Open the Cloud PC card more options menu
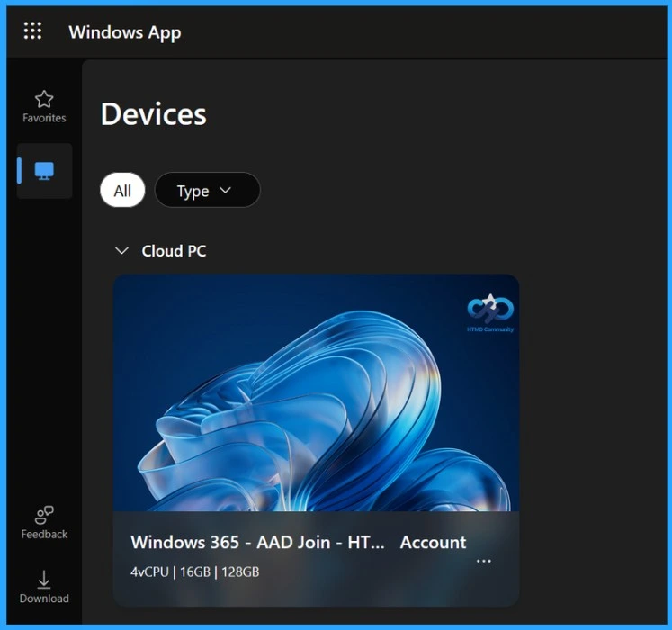Viewport: 672px width, 630px height. pyautogui.click(x=483, y=561)
